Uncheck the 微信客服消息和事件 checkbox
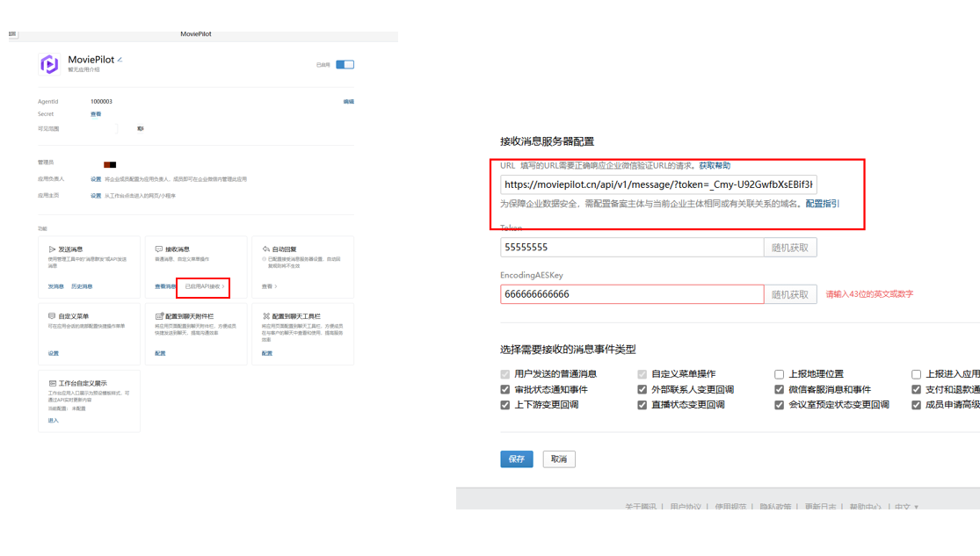980x556 pixels. [x=779, y=389]
